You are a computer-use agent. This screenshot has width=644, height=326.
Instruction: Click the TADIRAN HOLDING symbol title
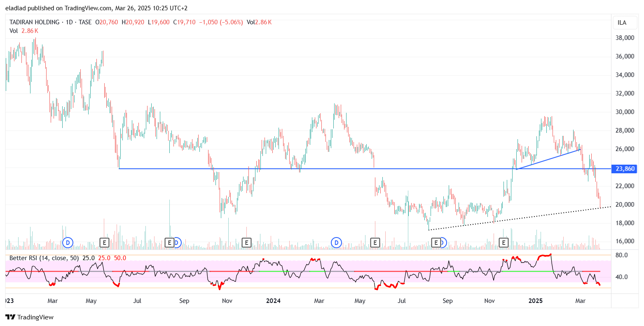34,22
